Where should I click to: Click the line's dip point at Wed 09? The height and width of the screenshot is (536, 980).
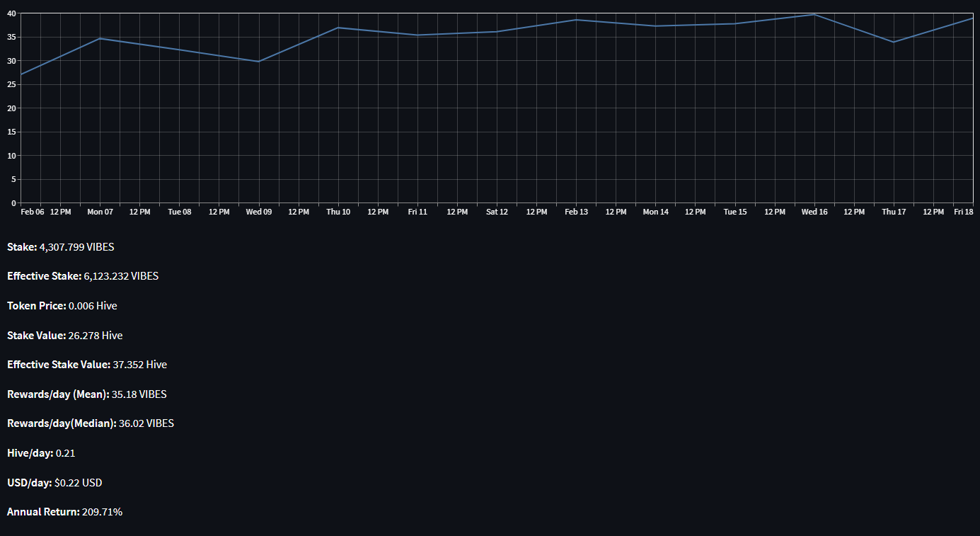pos(258,62)
